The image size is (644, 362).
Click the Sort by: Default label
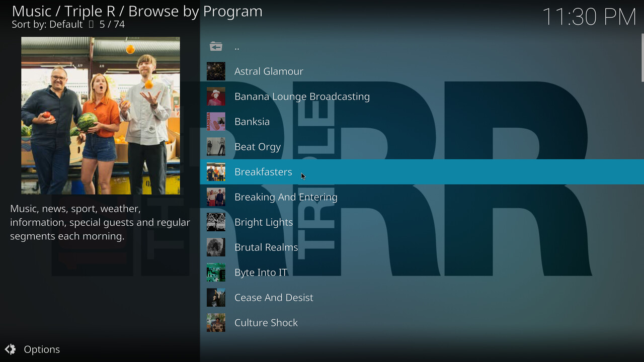coord(47,24)
